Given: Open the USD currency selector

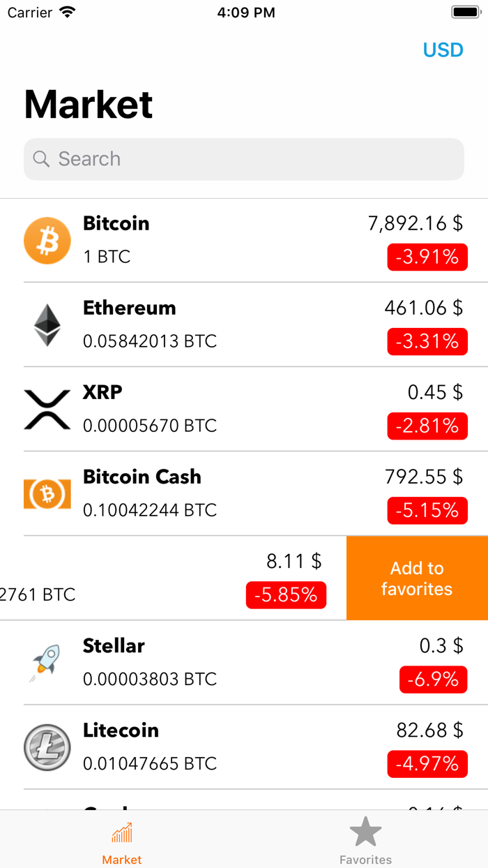Looking at the screenshot, I should pyautogui.click(x=443, y=50).
